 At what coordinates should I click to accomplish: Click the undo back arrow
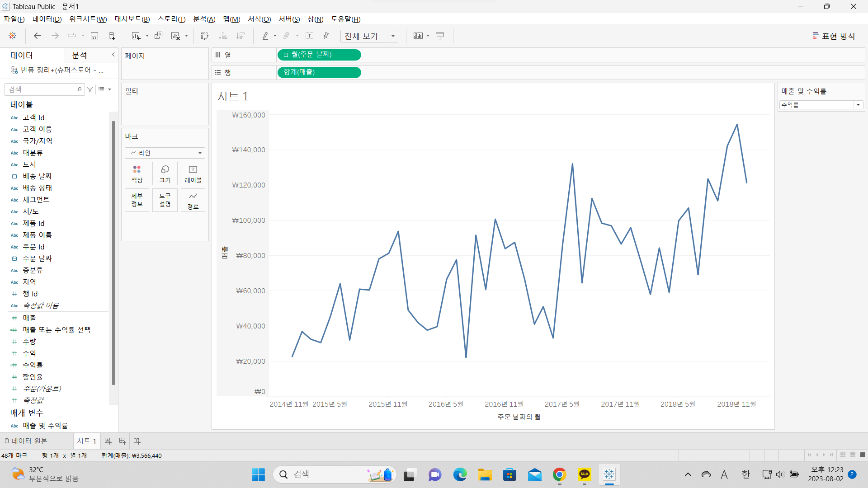click(38, 36)
